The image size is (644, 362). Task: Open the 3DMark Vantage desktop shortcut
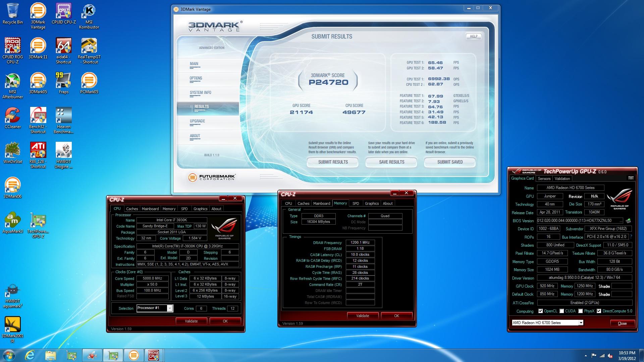[x=38, y=16]
